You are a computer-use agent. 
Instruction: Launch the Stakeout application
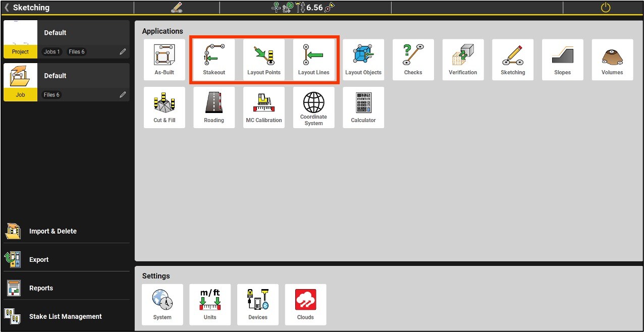[214, 60]
